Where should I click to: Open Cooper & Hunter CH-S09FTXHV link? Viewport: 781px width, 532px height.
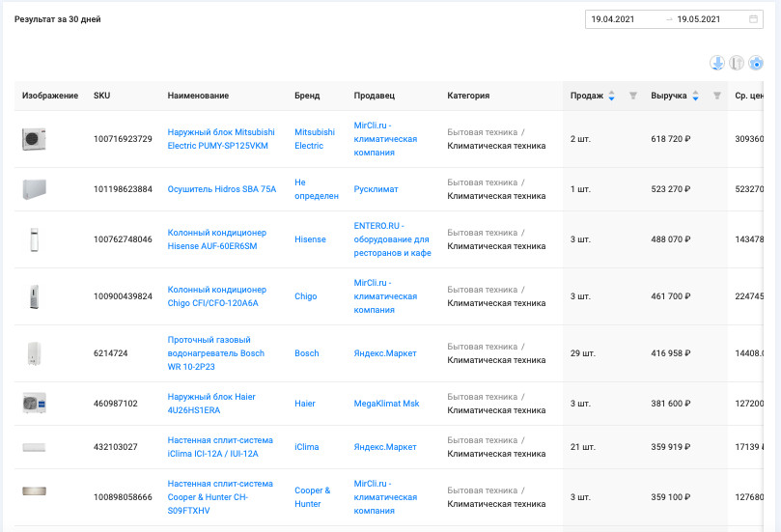[220, 497]
